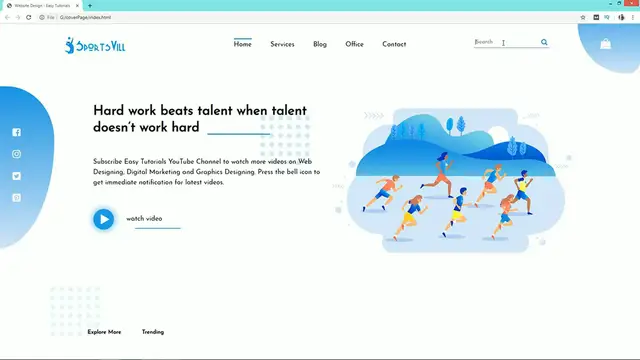Click the bottom social icon under the Twitter icon
The image size is (640, 360).
(x=16, y=198)
